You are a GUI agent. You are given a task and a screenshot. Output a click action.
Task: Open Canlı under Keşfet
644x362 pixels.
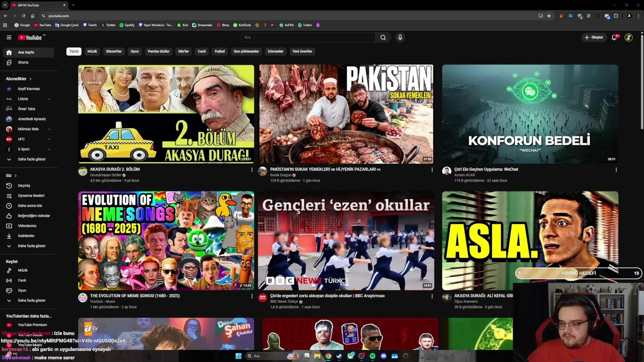click(29, 281)
